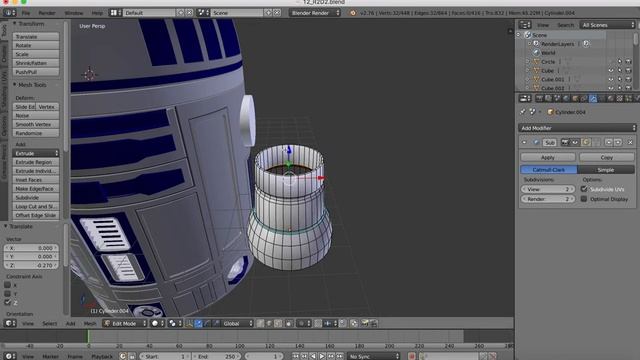Toggle Subsurf modifier edit mode display
This screenshot has width=640, height=360.
pyautogui.click(x=586, y=142)
